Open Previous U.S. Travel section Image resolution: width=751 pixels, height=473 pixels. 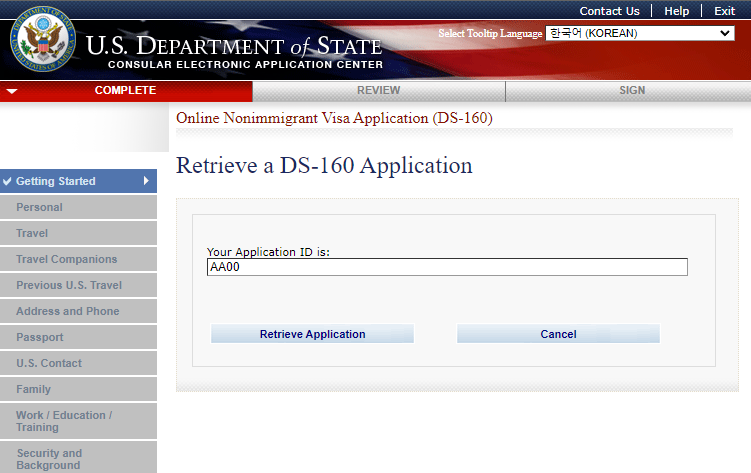79,285
